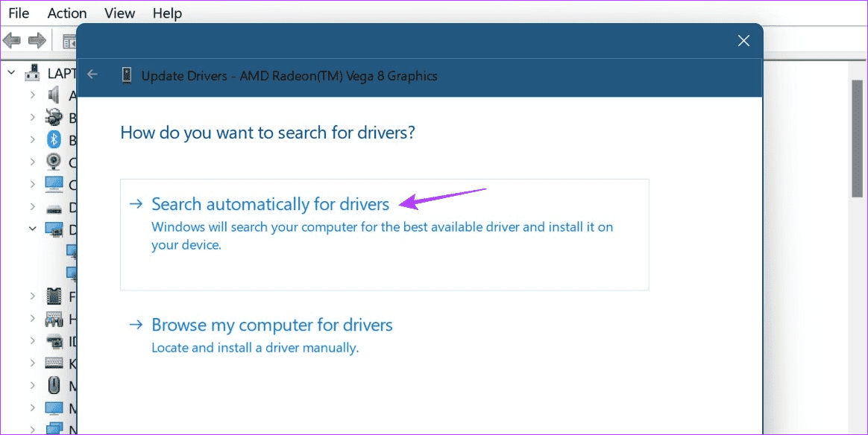Choose Search automatically for drivers
The image size is (868, 435).
384,235
